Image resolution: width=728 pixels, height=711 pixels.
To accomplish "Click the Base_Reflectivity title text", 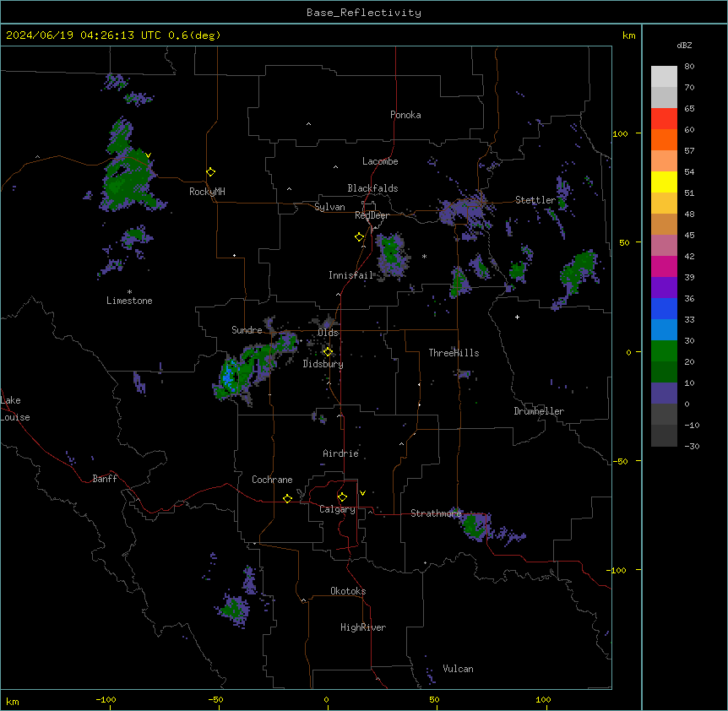I will point(364,13).
